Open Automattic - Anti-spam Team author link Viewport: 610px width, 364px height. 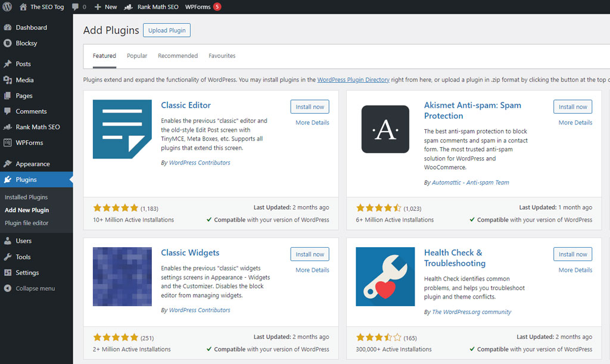(471, 182)
